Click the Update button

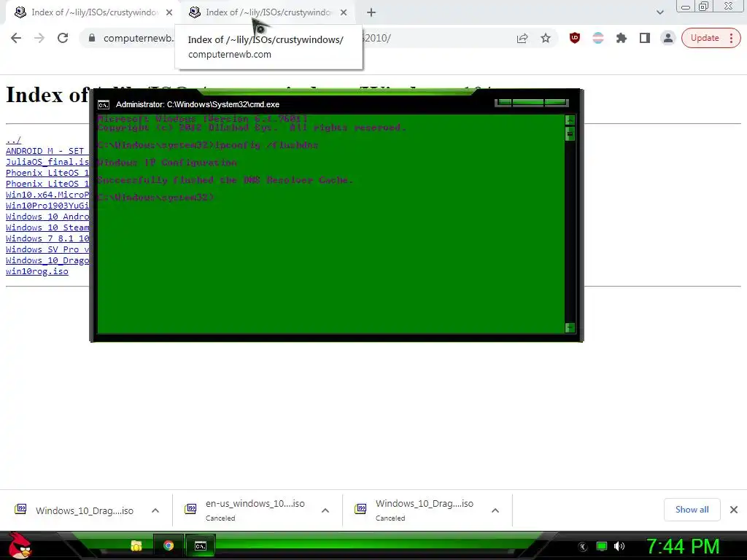click(705, 38)
